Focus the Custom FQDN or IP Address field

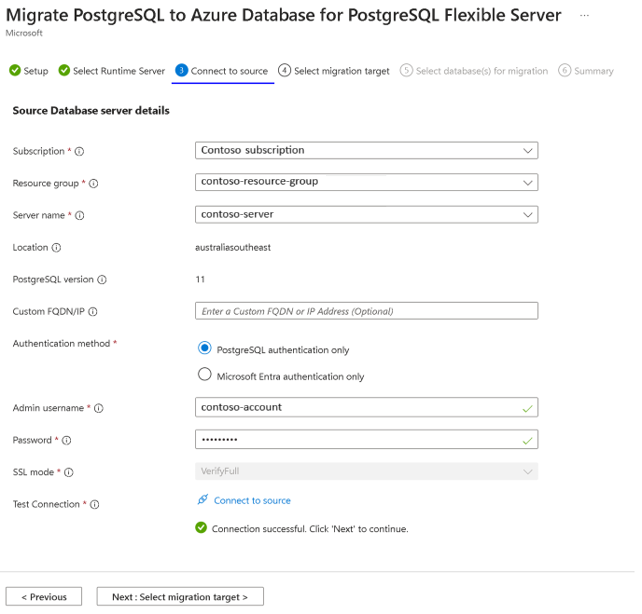(x=366, y=311)
